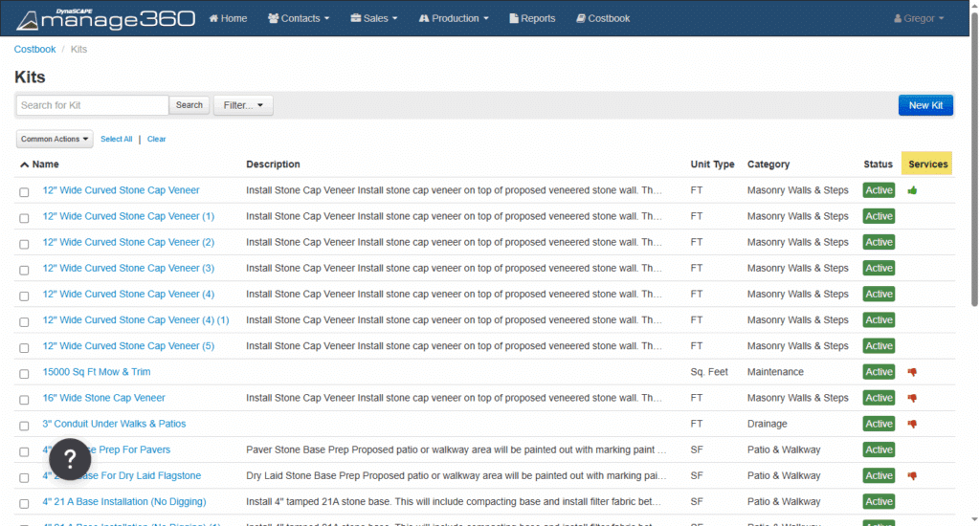
Task: Go to Reports in the navbar
Action: coord(531,18)
